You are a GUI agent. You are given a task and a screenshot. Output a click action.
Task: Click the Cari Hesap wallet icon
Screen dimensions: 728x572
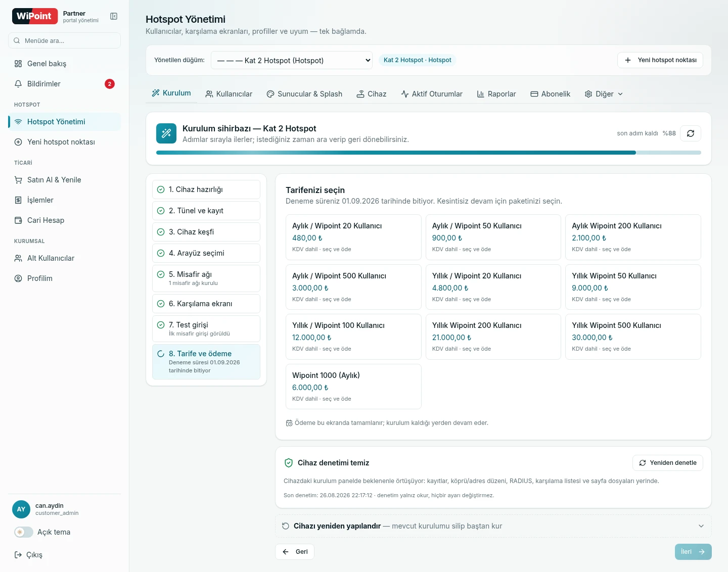pyautogui.click(x=18, y=220)
